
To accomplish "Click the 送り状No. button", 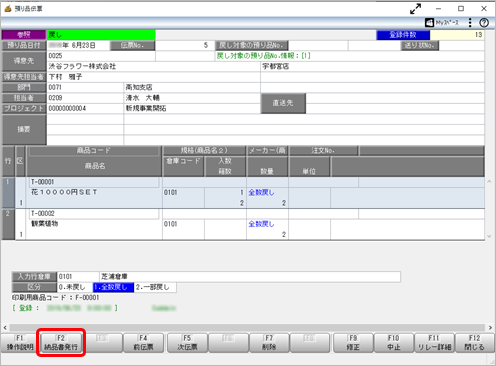I will coord(420,45).
